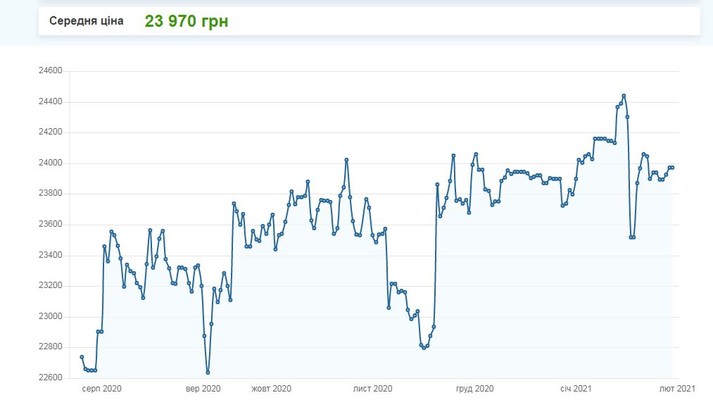Click the 22600 value on price axis
Image resolution: width=713 pixels, height=400 pixels.
(x=49, y=377)
